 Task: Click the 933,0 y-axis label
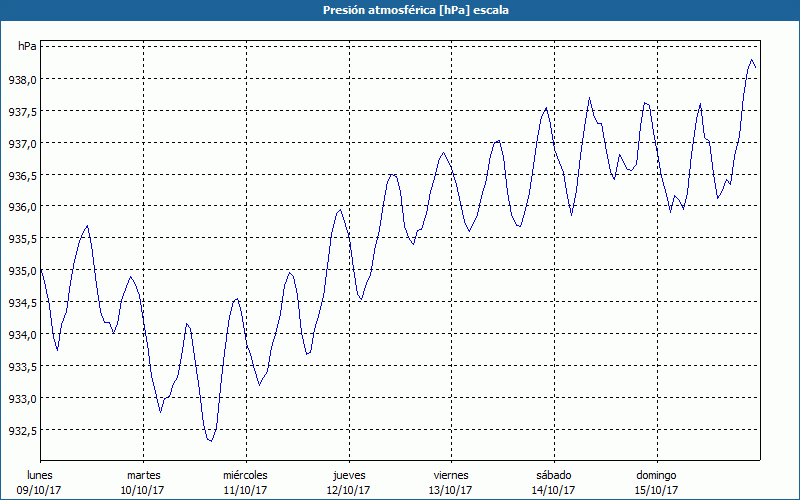(x=23, y=399)
